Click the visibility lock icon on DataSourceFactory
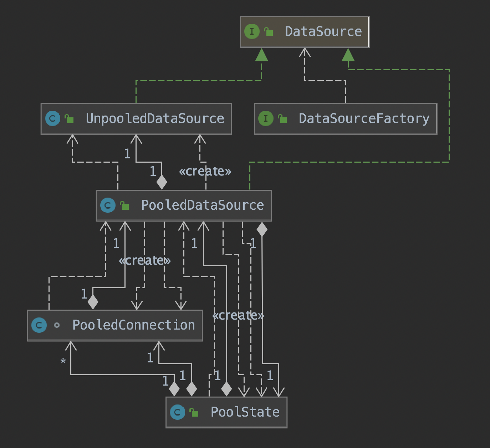This screenshot has width=490, height=448. (x=282, y=118)
